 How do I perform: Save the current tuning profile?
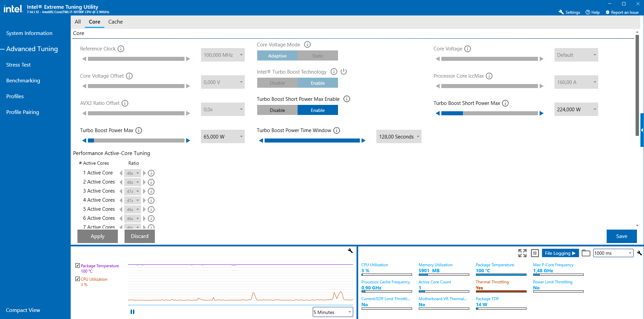coord(622,236)
